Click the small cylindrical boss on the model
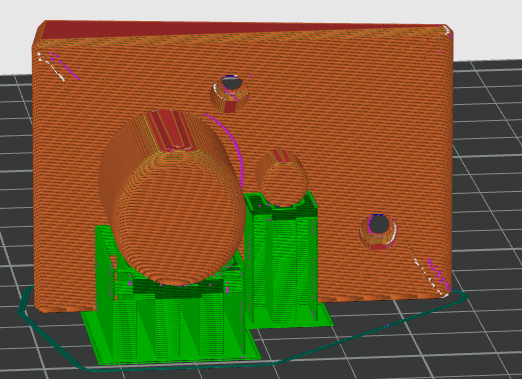This screenshot has width=522, height=379. pyautogui.click(x=282, y=178)
